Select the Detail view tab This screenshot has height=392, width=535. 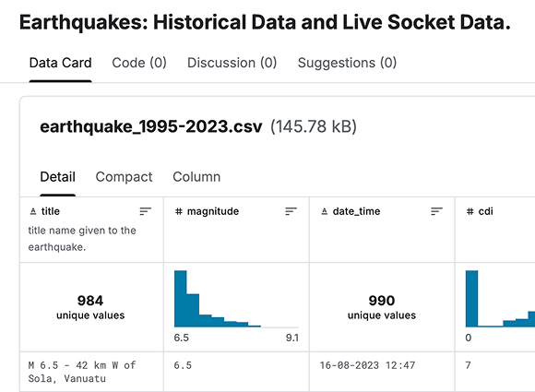[x=58, y=177]
